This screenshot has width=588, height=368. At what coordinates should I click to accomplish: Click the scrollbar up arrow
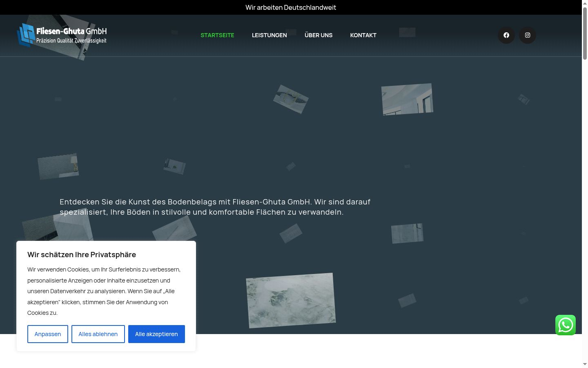coord(585,3)
